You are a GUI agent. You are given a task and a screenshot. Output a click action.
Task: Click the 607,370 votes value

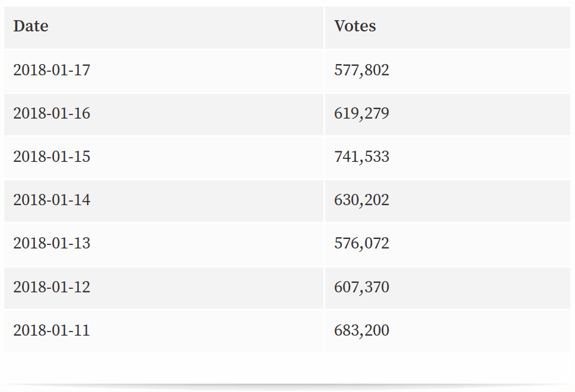click(361, 287)
